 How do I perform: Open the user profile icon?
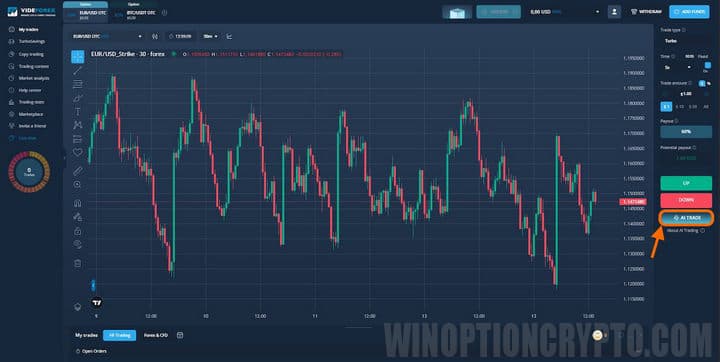(614, 12)
